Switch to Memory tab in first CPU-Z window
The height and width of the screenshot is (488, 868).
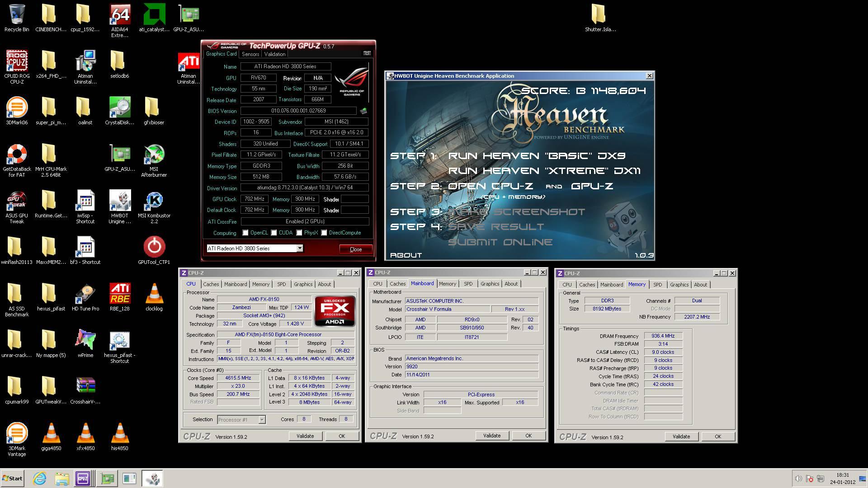(261, 284)
